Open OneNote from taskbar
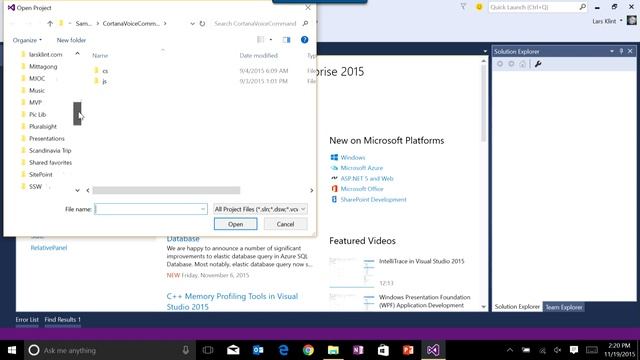Viewport: 640px width, 360px height. [x=358, y=350]
